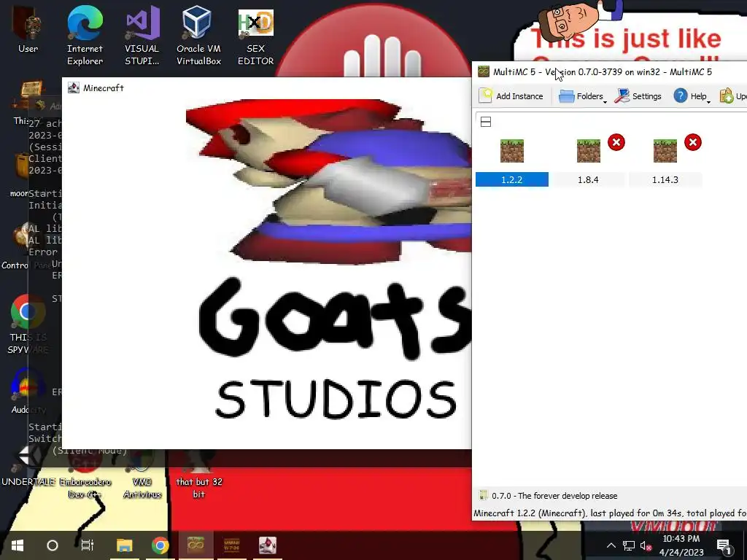Click the MultiMC title bar icon

484,72
